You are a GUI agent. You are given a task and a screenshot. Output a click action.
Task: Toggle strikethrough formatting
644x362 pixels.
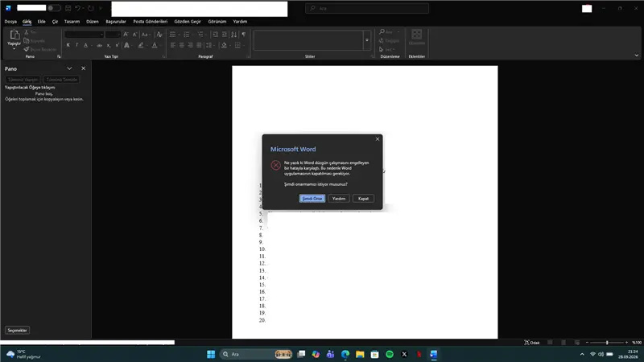click(x=99, y=45)
